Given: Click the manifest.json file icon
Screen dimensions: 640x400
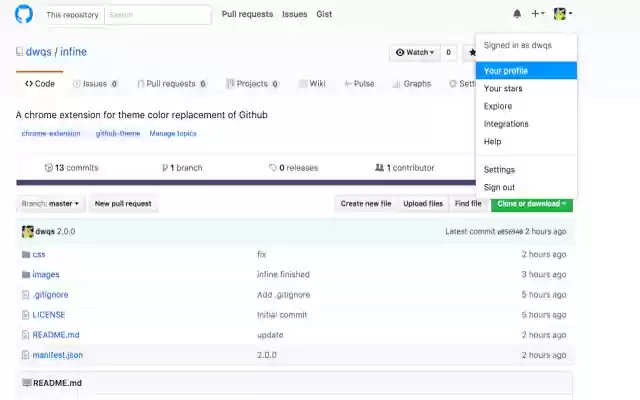Looking at the screenshot, I should pos(25,355).
